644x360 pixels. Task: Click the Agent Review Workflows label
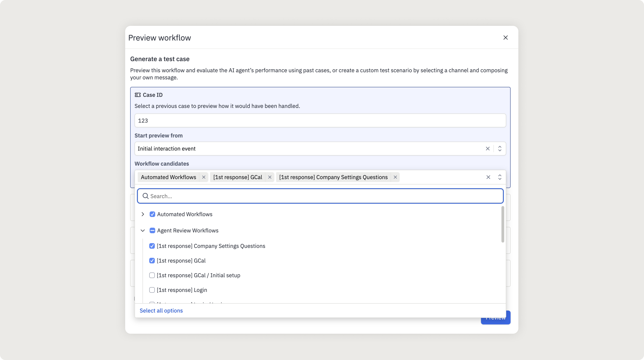coord(187,230)
